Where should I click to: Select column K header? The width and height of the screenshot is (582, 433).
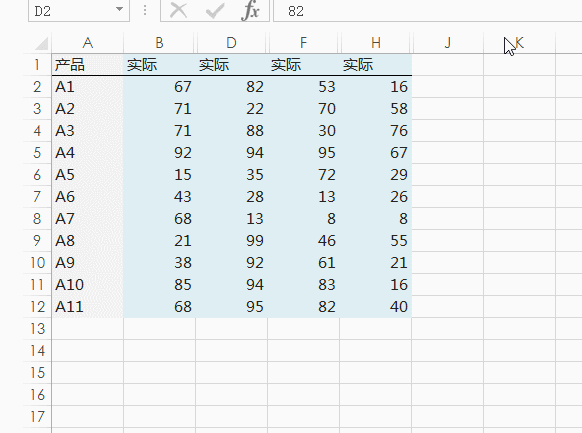520,43
